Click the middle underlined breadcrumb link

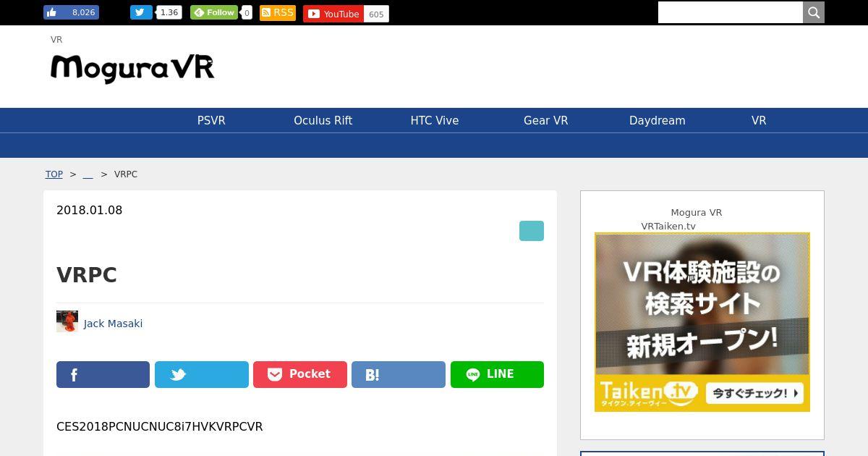coord(88,174)
